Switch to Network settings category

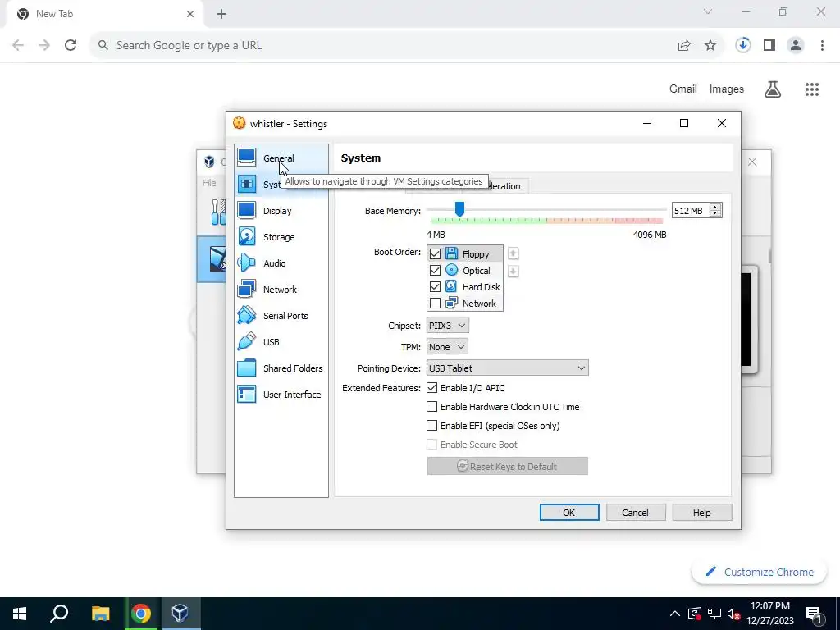point(281,290)
